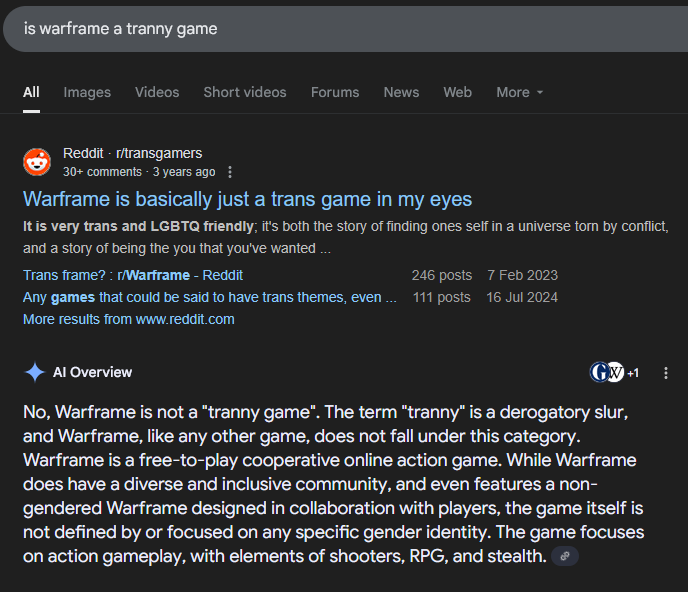The width and height of the screenshot is (688, 592).
Task: Select the All results tab
Action: (31, 92)
